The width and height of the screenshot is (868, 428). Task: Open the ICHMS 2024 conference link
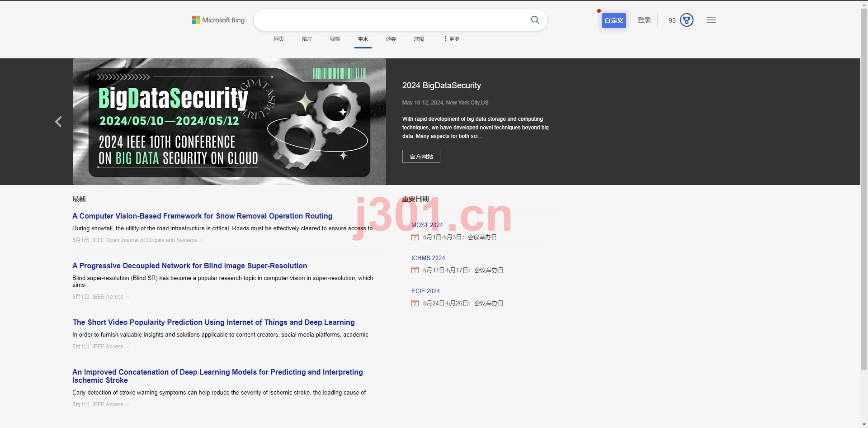(x=428, y=258)
